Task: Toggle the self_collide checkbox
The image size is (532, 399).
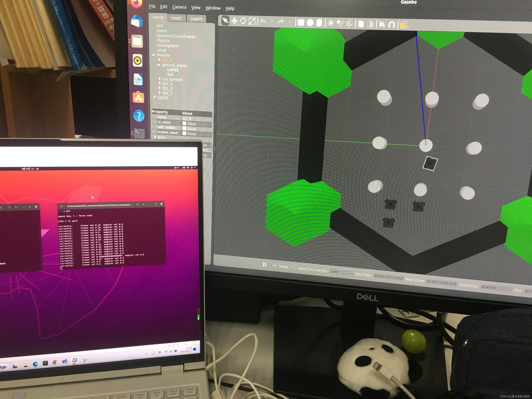Action: [x=184, y=128]
